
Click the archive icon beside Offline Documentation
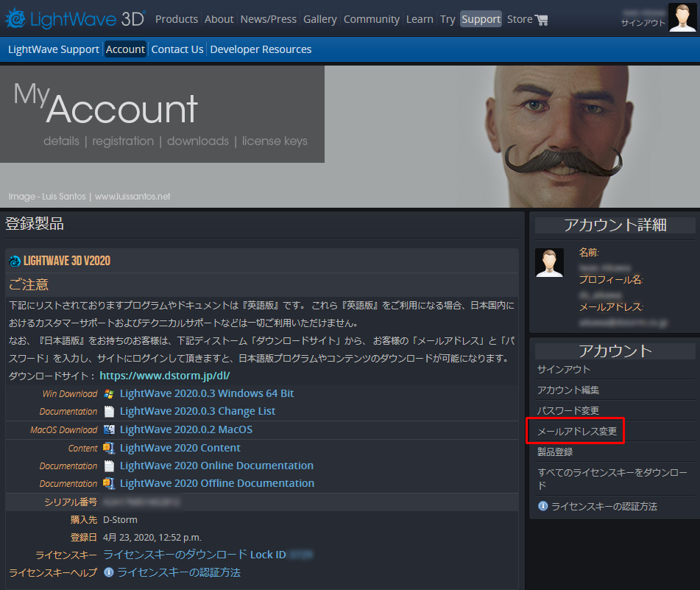(x=109, y=483)
